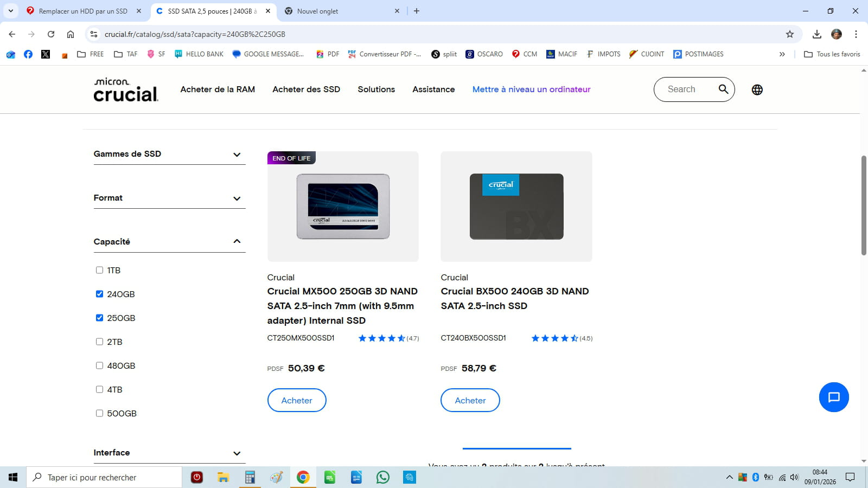Click the Windows taskbar search box
Viewport: 868px width, 488px height.
(104, 477)
